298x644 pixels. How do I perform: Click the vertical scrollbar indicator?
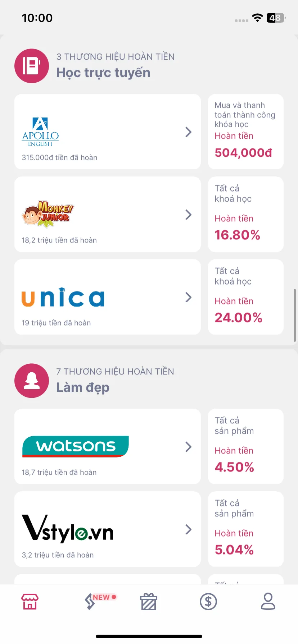(x=295, y=315)
